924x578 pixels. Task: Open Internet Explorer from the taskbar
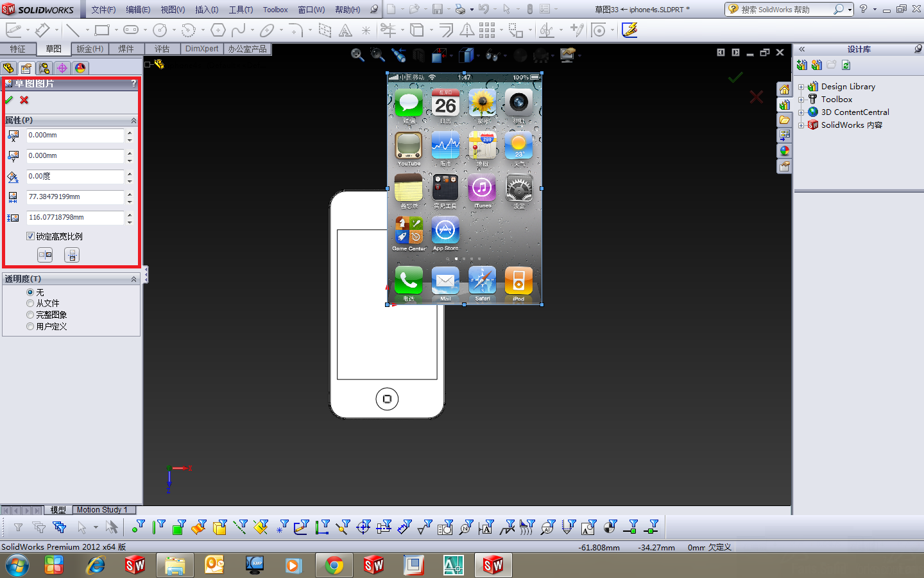coord(96,565)
